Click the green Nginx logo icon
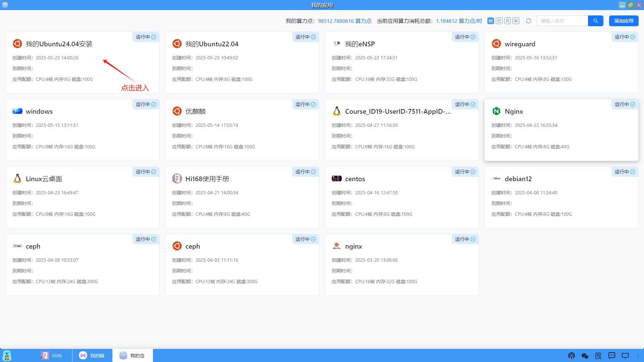644x362 pixels. [x=496, y=111]
